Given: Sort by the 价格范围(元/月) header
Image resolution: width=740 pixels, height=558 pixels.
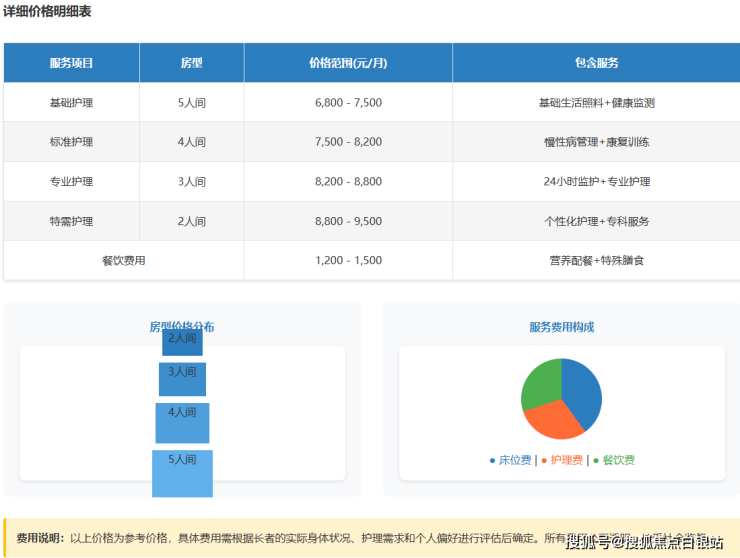Looking at the screenshot, I should pyautogui.click(x=348, y=63).
